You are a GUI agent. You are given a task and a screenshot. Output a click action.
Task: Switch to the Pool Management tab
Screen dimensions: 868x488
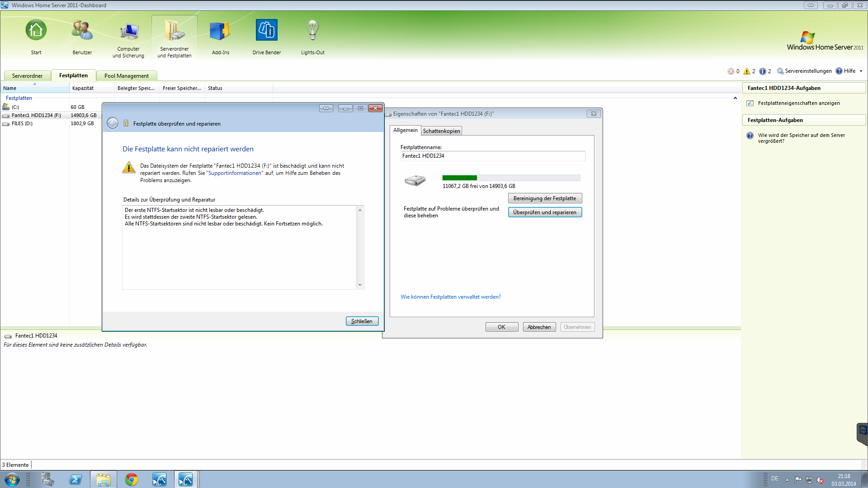[x=127, y=76]
